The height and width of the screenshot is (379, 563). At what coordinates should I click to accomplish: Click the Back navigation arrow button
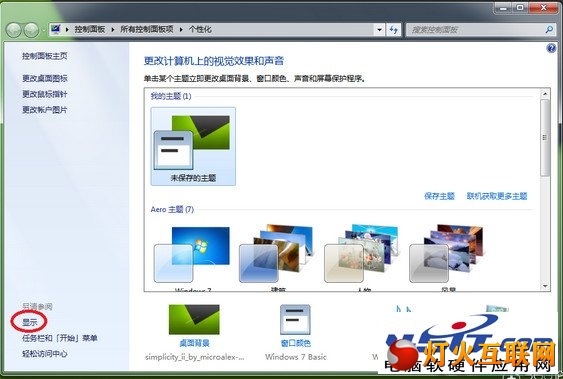click(x=14, y=30)
